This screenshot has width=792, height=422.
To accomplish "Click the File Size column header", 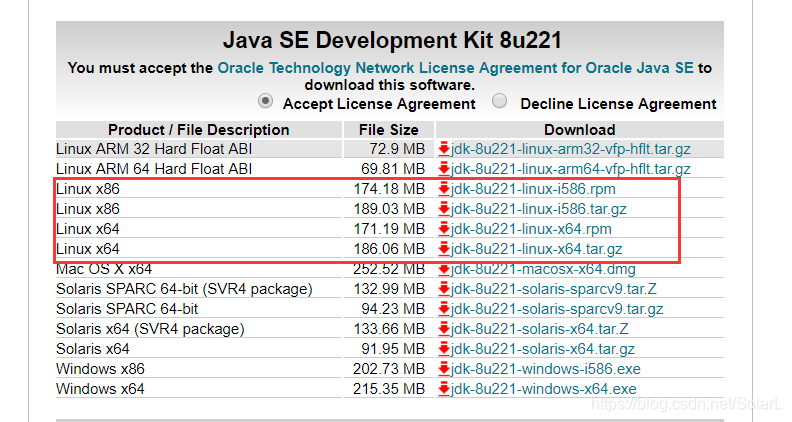I will click(388, 130).
